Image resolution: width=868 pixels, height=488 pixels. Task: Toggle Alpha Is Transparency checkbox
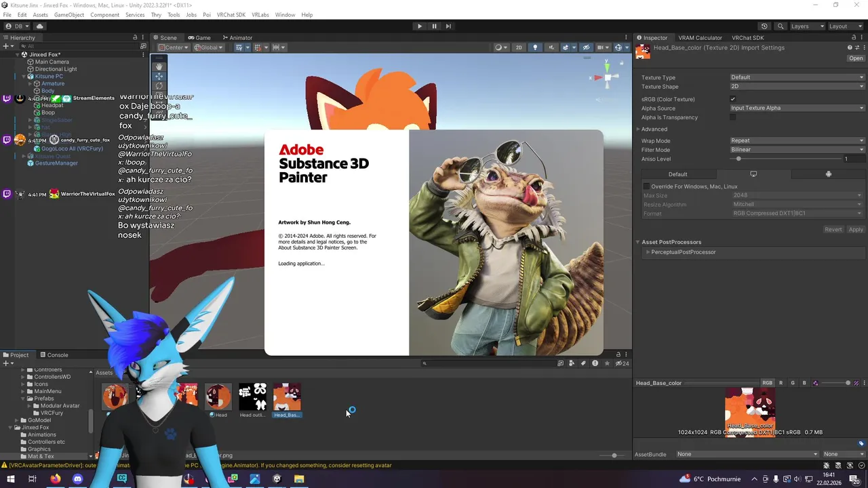(733, 117)
